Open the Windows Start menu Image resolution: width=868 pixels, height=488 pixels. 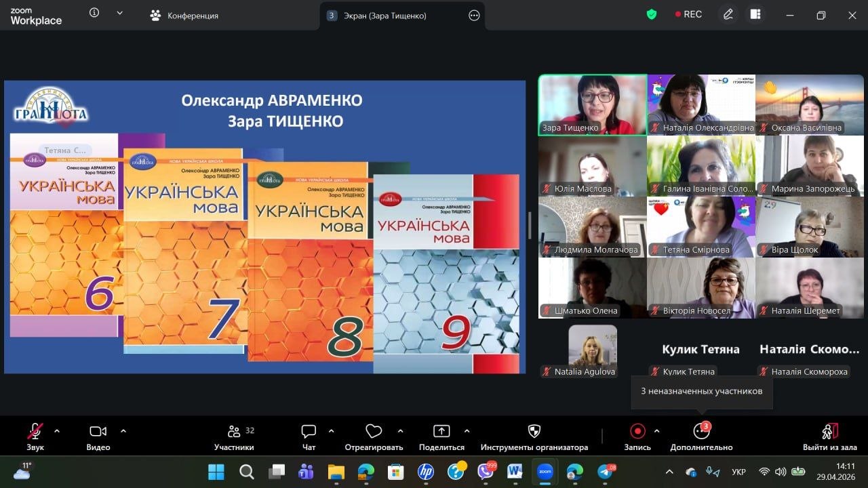point(216,472)
